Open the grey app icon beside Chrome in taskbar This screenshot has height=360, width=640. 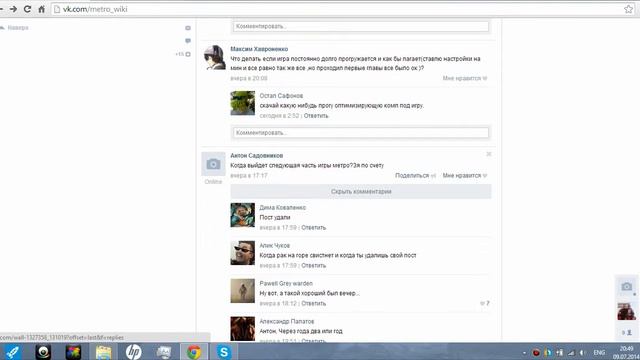(164, 352)
